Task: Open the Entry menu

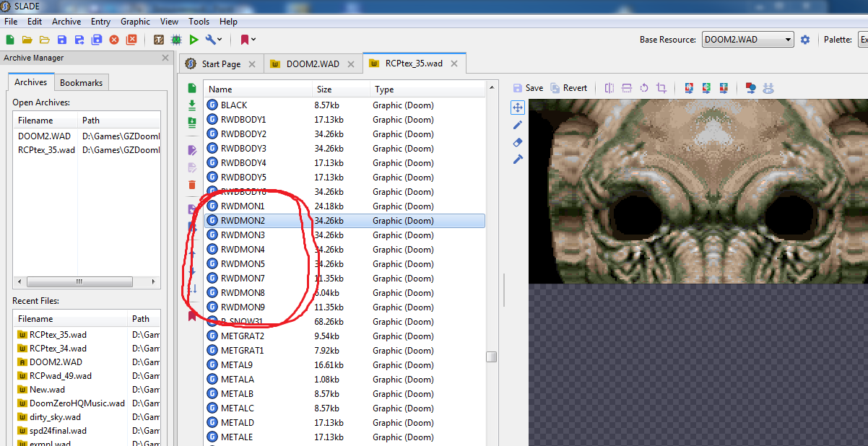Action: pyautogui.click(x=100, y=22)
